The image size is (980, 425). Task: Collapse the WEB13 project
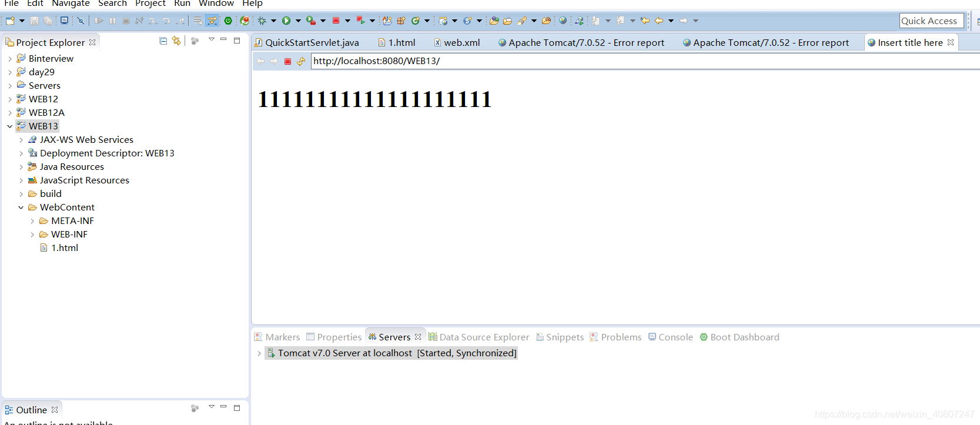[x=10, y=126]
